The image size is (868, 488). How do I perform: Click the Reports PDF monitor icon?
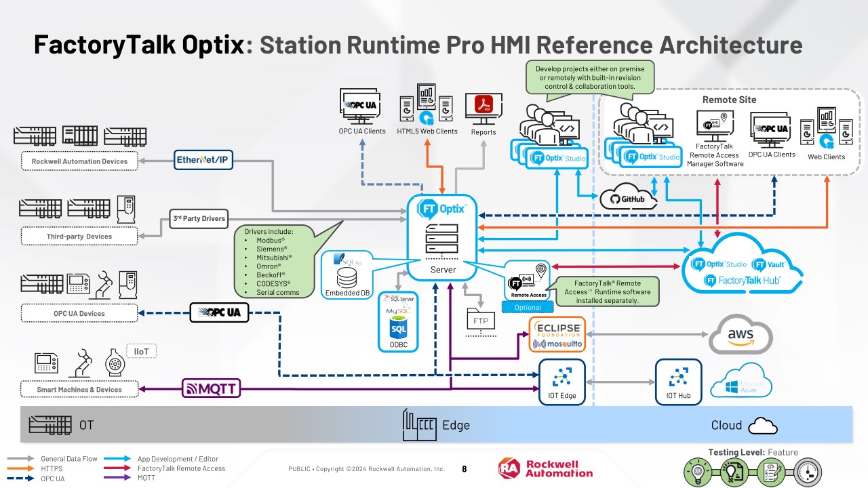point(484,109)
